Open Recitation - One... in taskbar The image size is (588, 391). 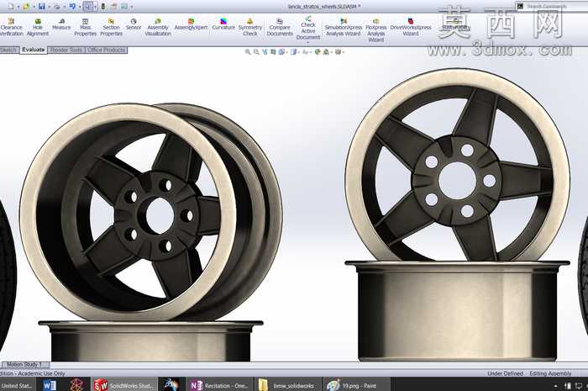pyautogui.click(x=219, y=385)
